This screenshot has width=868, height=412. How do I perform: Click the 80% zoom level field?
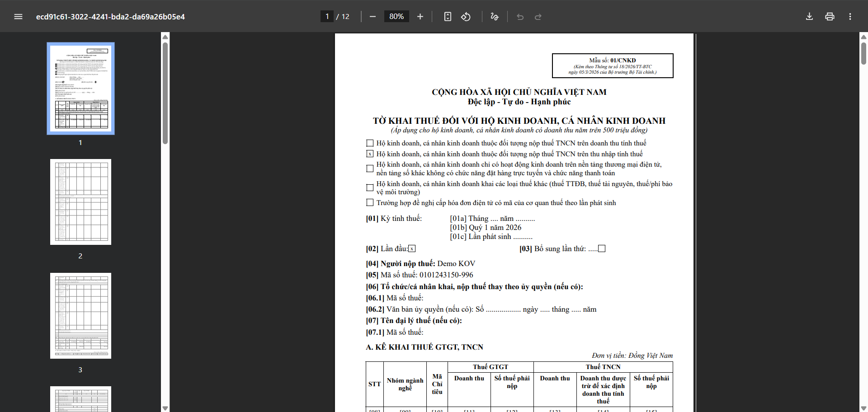coord(396,17)
